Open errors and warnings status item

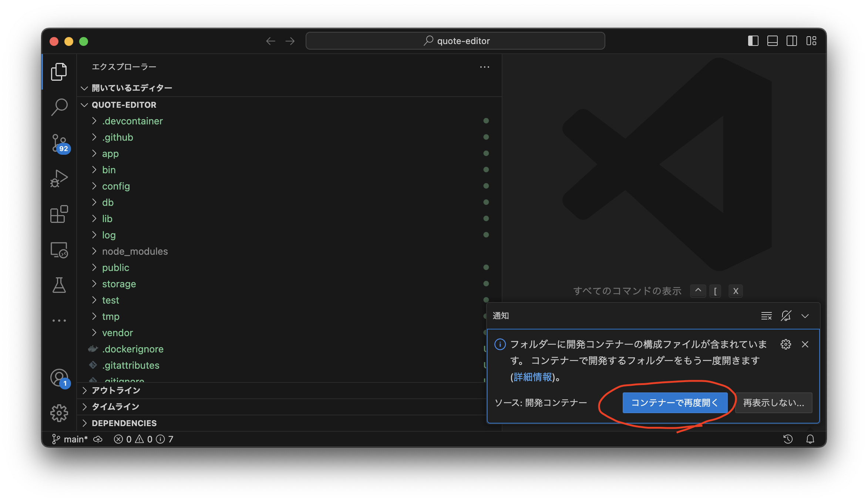144,439
